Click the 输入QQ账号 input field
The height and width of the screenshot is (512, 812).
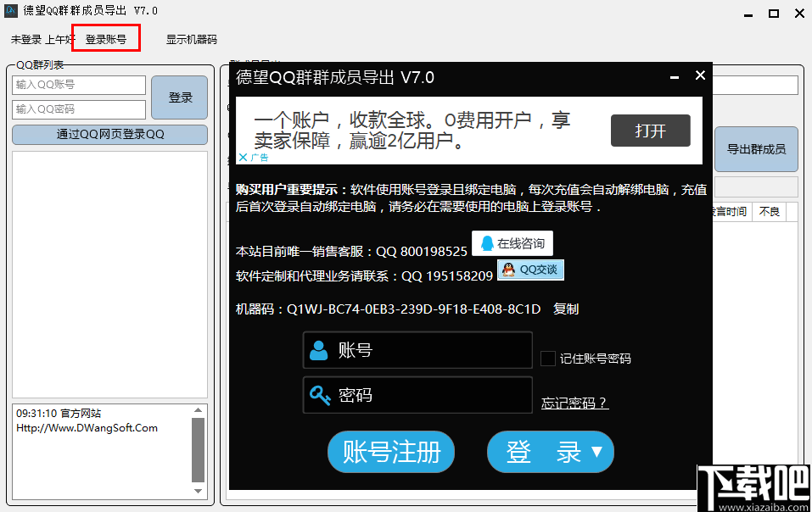(x=79, y=84)
